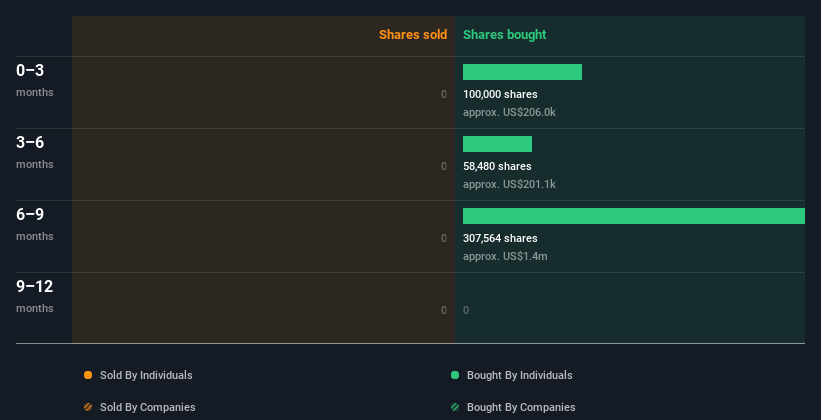Select the 0–3 months green bought bar
Viewport: 821px width, 420px height.
coord(522,72)
